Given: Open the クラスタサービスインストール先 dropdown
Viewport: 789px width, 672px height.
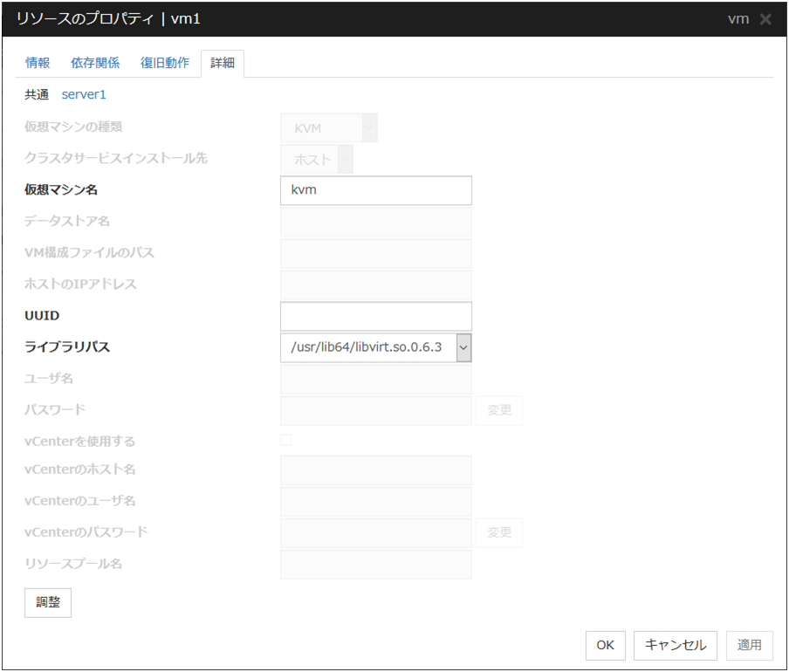Looking at the screenshot, I should tap(317, 160).
